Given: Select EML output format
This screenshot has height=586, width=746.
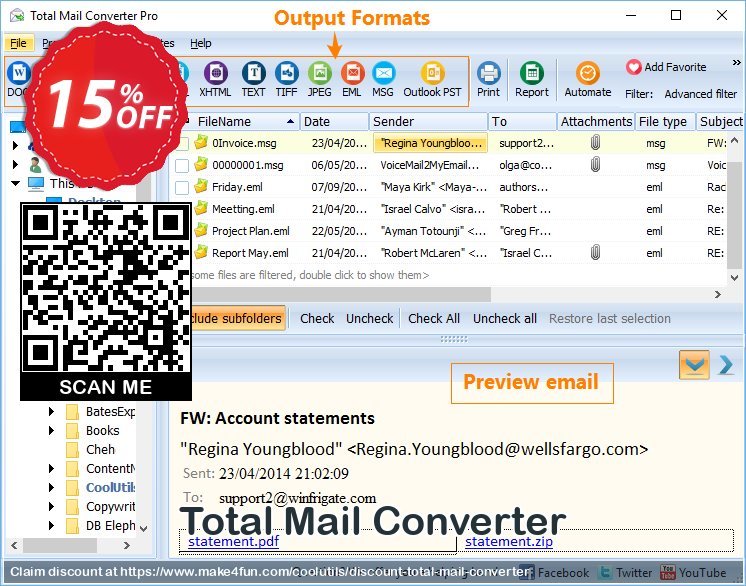Looking at the screenshot, I should [352, 79].
